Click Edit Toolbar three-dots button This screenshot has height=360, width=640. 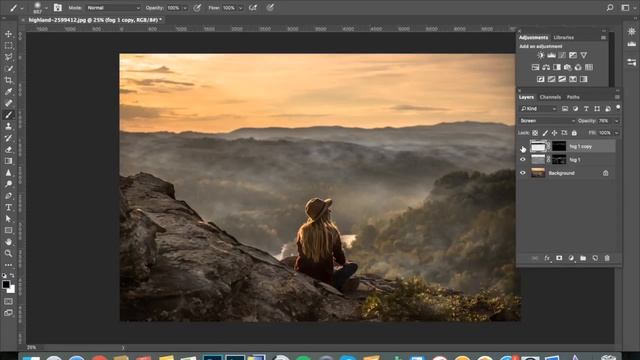pos(8,265)
